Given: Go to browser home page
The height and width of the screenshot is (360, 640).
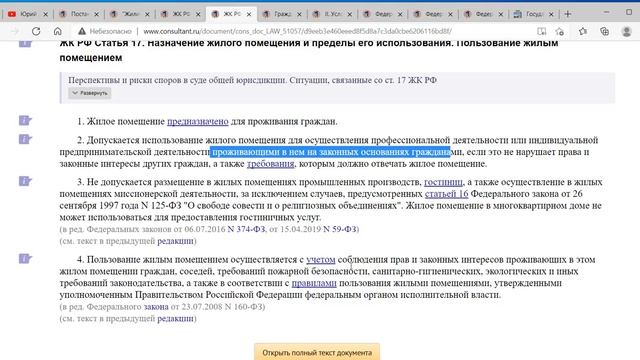Looking at the screenshot, I should [58, 31].
